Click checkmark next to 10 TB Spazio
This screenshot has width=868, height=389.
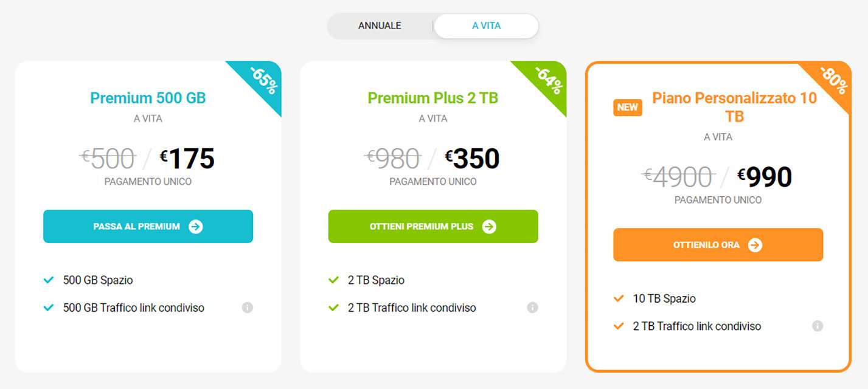pyautogui.click(x=619, y=298)
